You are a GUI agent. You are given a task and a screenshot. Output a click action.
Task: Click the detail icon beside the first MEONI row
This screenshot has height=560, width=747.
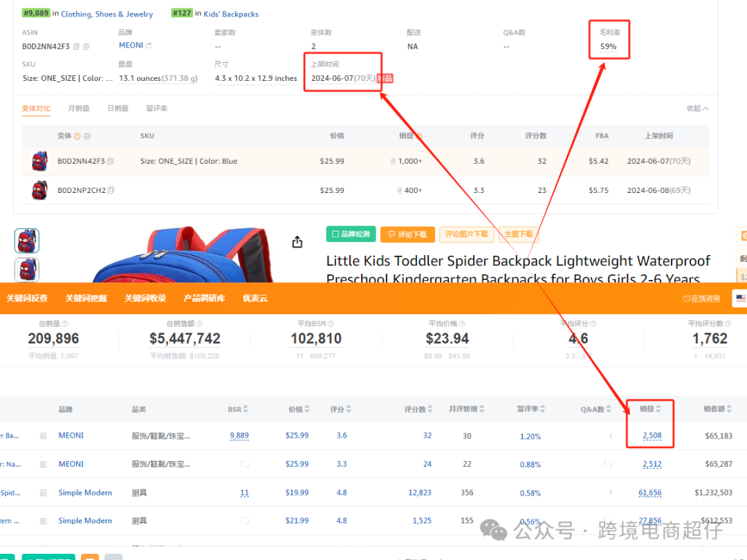(43, 436)
